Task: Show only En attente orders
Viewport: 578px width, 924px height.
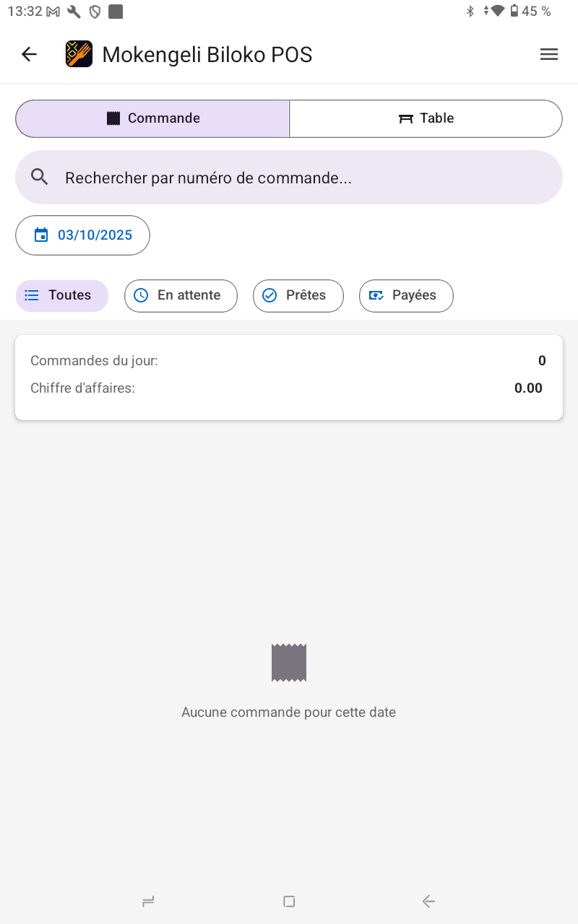Action: (x=181, y=295)
